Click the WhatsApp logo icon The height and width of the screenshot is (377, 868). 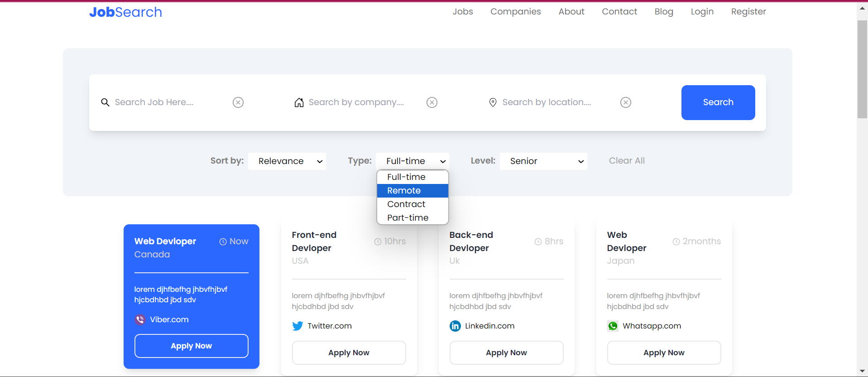pos(613,326)
